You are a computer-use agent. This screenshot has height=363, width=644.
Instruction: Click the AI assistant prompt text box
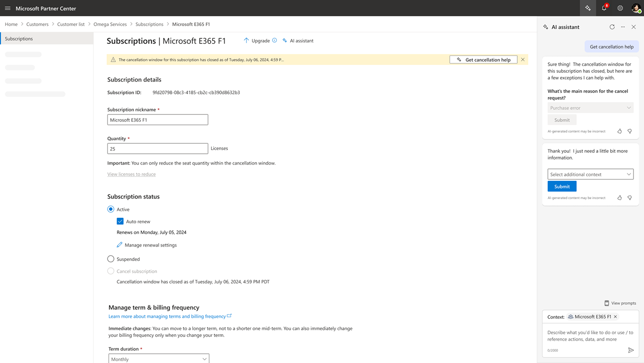point(590,336)
